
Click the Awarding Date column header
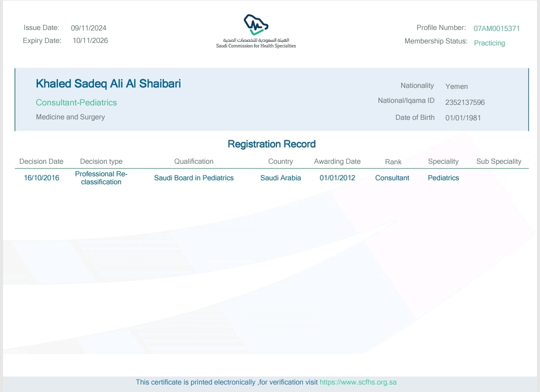click(x=337, y=161)
